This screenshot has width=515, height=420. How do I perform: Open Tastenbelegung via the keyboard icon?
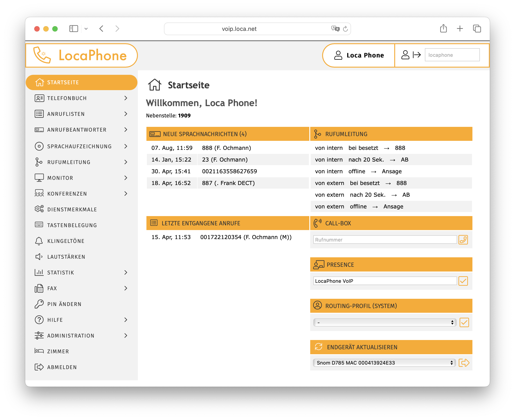(39, 225)
